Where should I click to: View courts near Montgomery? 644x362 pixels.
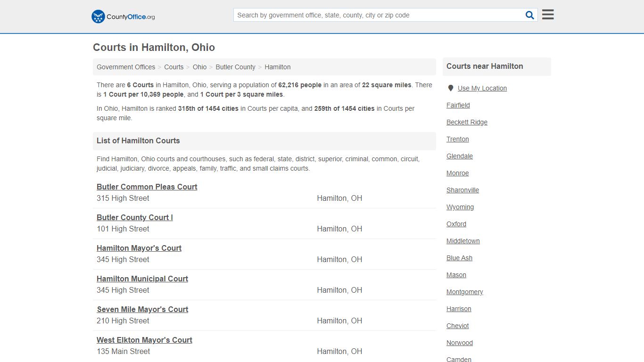pyautogui.click(x=464, y=292)
